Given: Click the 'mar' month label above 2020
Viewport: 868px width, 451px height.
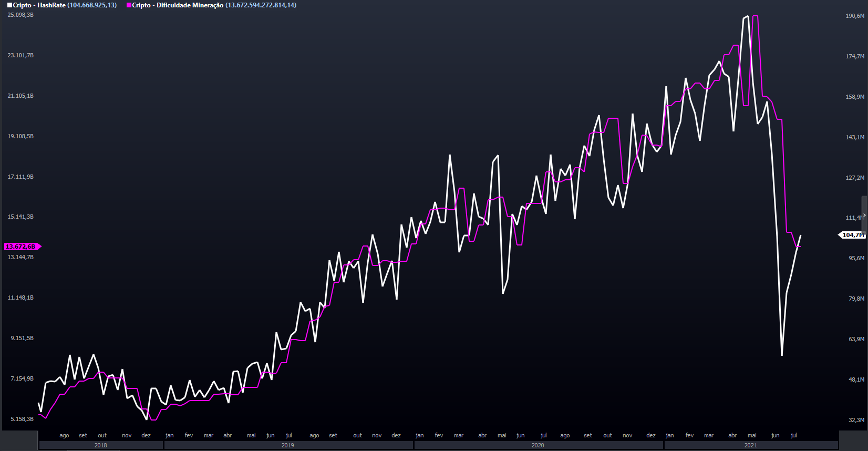Looking at the screenshot, I should (x=459, y=435).
